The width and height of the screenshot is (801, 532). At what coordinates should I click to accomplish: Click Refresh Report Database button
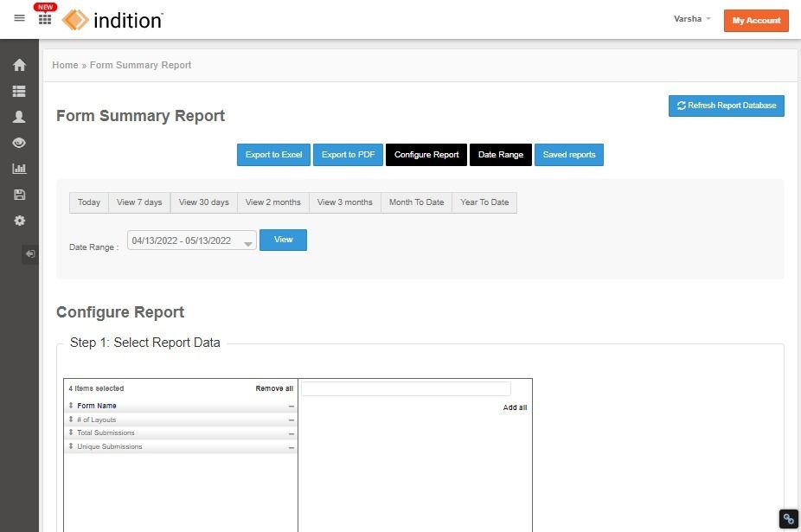click(x=727, y=106)
